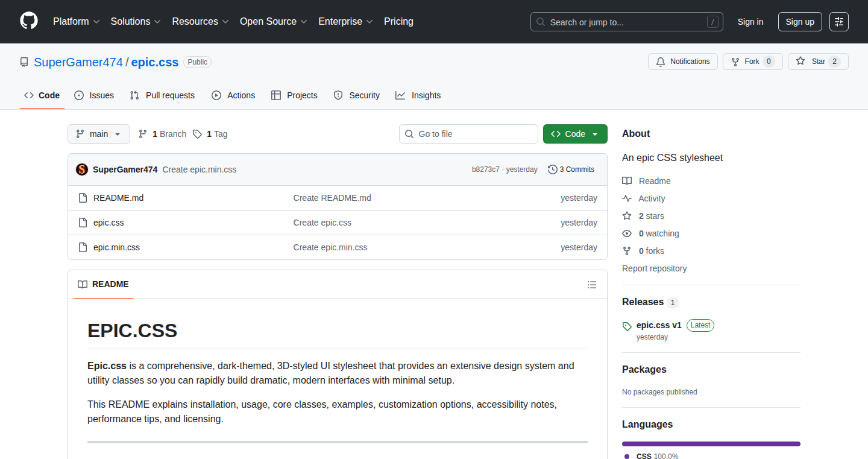868x459 pixels.
Task: Go to the Pricing page
Action: pos(398,21)
